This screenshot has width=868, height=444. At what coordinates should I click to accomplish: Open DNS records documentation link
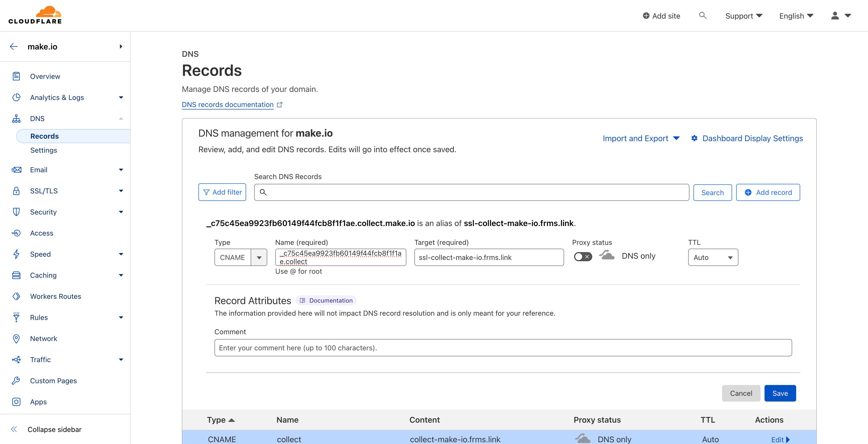click(228, 105)
